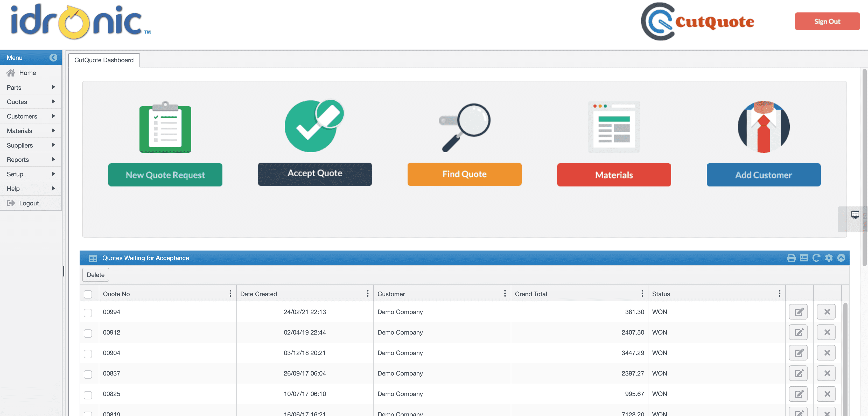Image resolution: width=868 pixels, height=416 pixels.
Task: Open the presentation screen icon on the right edge
Action: pyautogui.click(x=855, y=214)
